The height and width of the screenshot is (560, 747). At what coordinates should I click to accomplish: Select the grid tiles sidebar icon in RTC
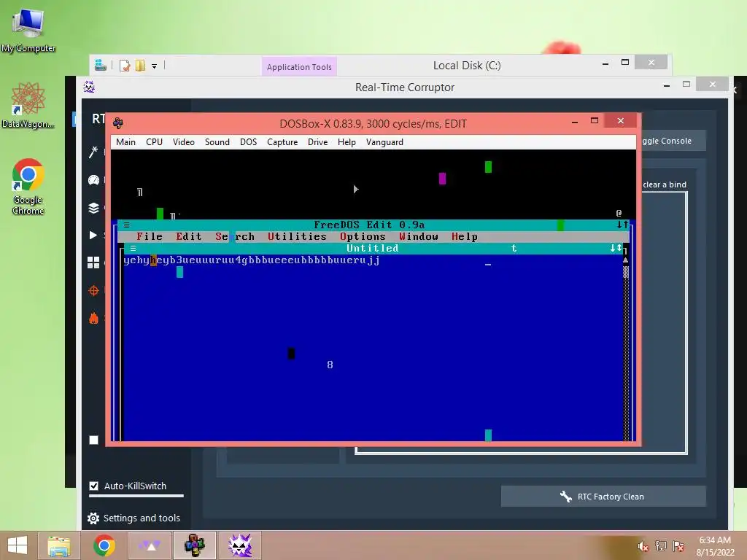(x=93, y=262)
